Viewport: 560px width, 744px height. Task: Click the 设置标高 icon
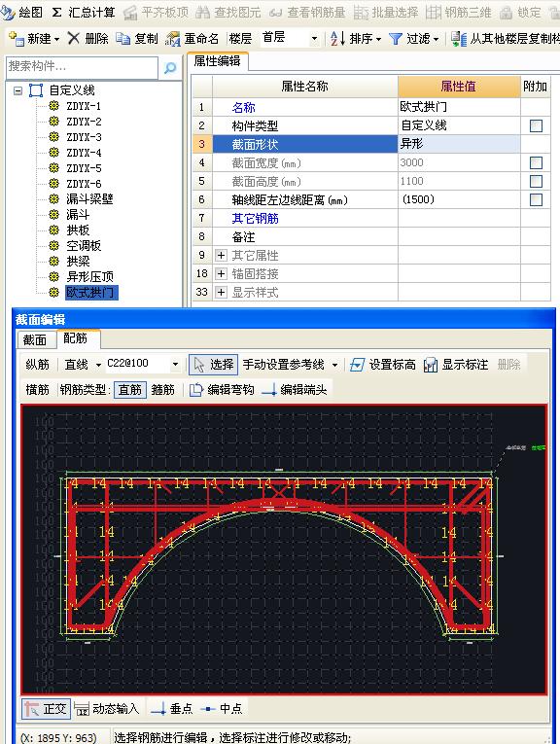pyautogui.click(x=357, y=365)
